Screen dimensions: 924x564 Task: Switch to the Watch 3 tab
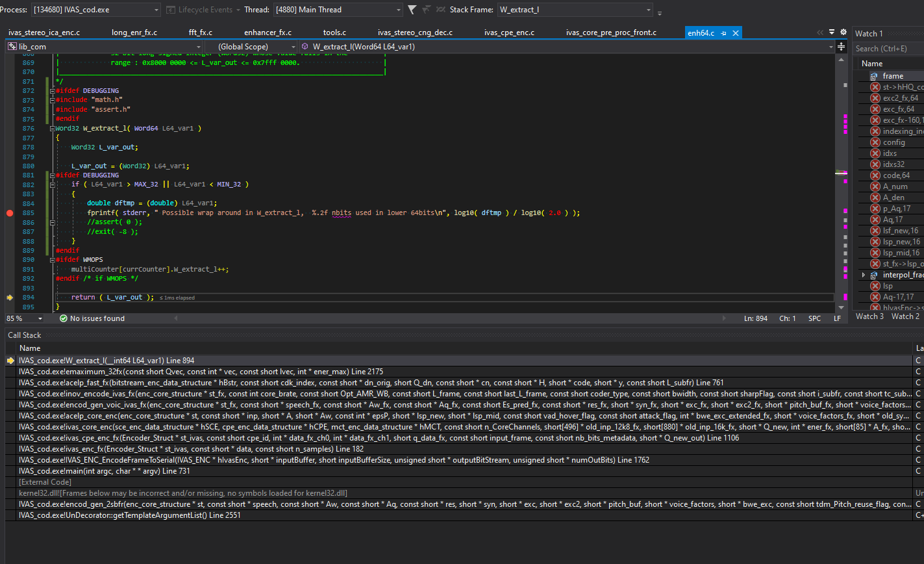(x=869, y=316)
